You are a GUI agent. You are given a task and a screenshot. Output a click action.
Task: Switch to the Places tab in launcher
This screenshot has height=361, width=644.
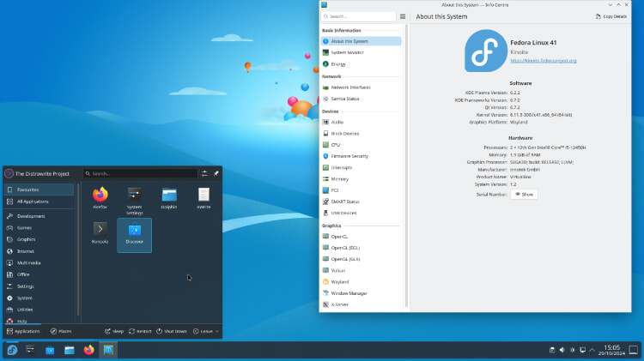click(61, 331)
